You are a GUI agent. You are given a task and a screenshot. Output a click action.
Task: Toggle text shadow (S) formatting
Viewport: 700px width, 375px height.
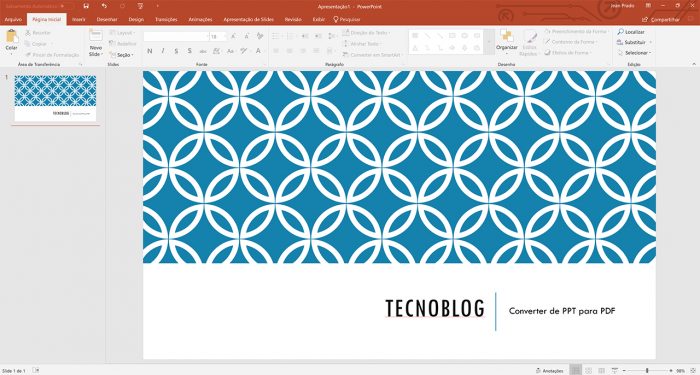(x=189, y=51)
